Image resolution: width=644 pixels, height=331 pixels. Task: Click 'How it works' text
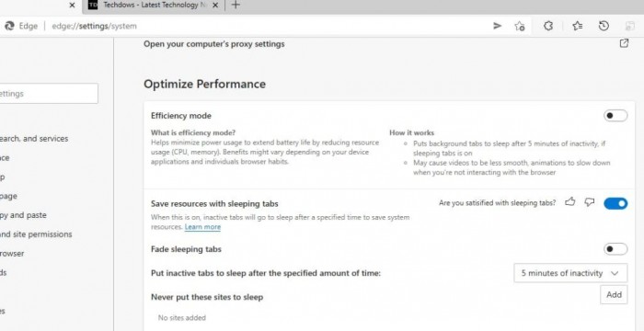(x=411, y=132)
